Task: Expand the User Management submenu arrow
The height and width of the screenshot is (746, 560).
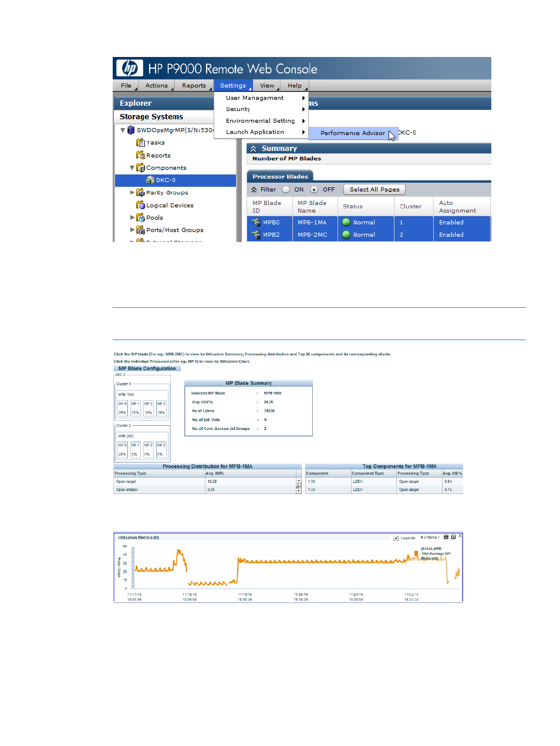Action: tap(303, 98)
